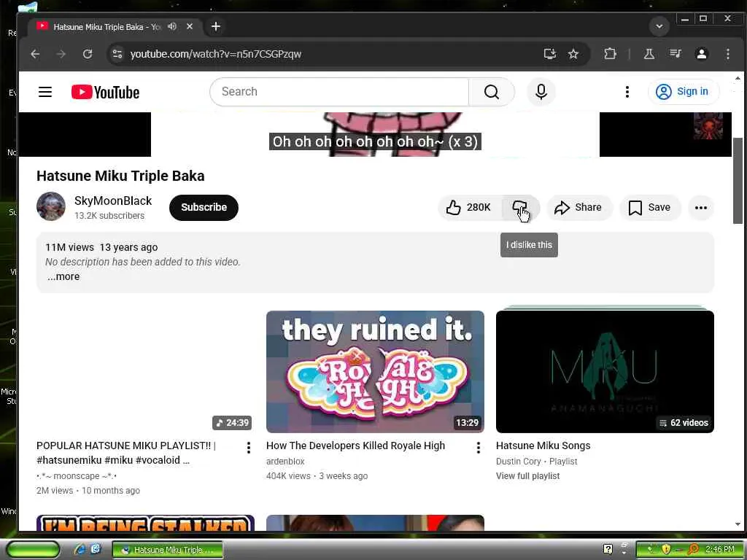Image resolution: width=747 pixels, height=560 pixels.
Task: Open Hatsune Miku Songs title link
Action: (543, 446)
